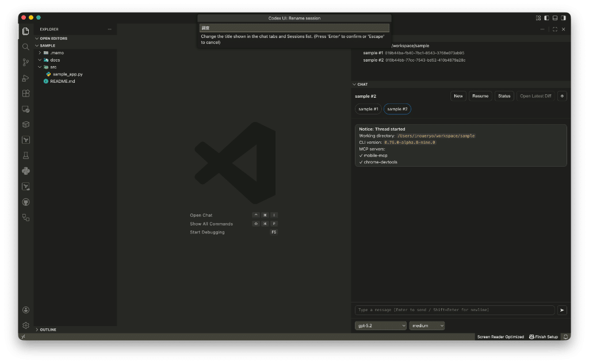
Task: Click the Resume button in the chat panel
Action: pos(480,96)
